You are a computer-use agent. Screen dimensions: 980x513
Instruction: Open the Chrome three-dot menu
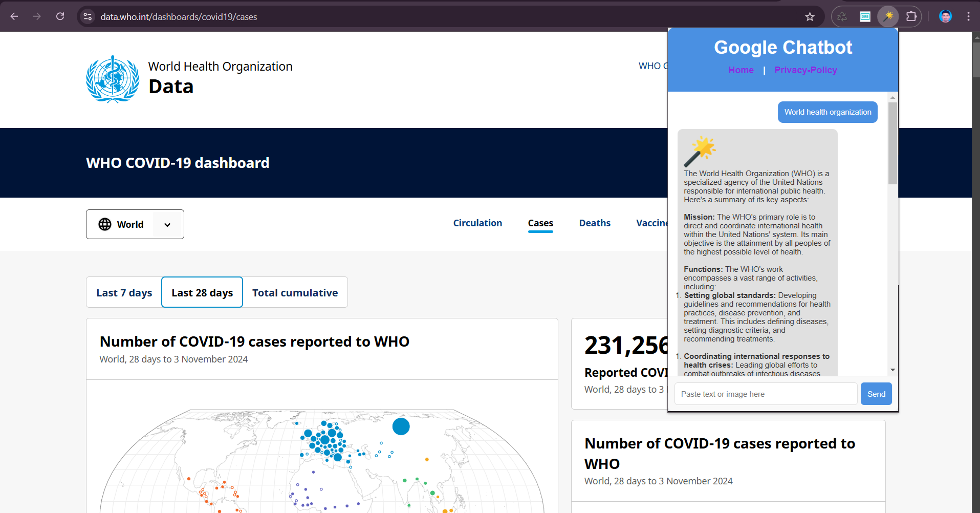(968, 16)
